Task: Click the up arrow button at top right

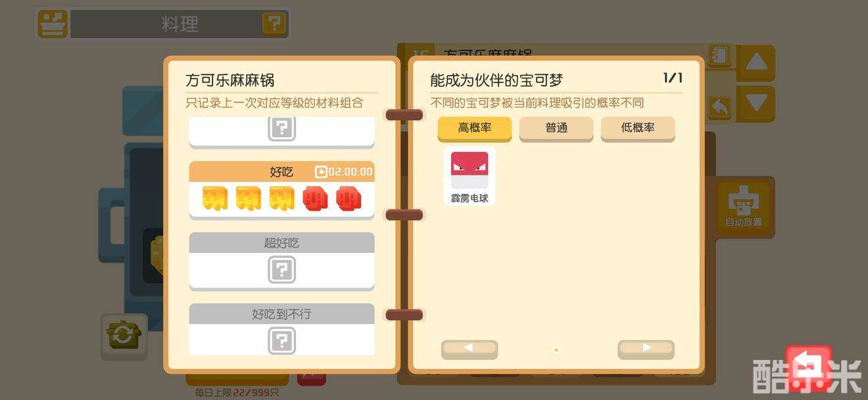Action: click(756, 62)
